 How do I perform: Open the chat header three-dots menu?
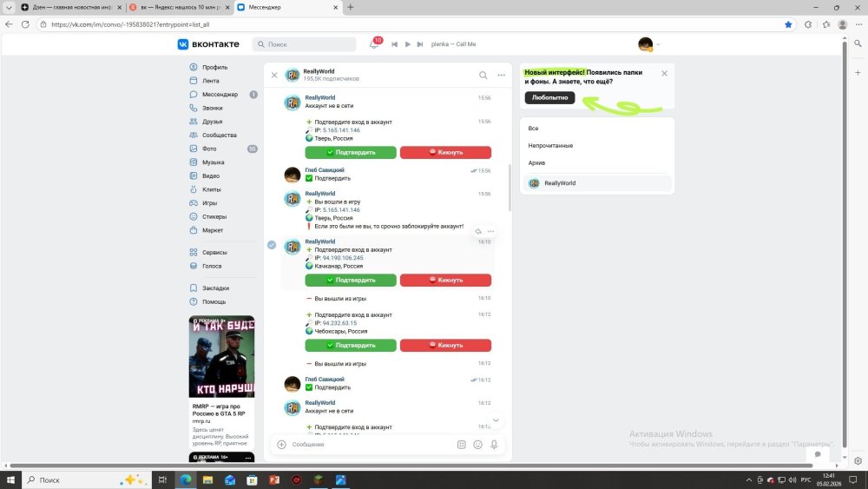[502, 76]
